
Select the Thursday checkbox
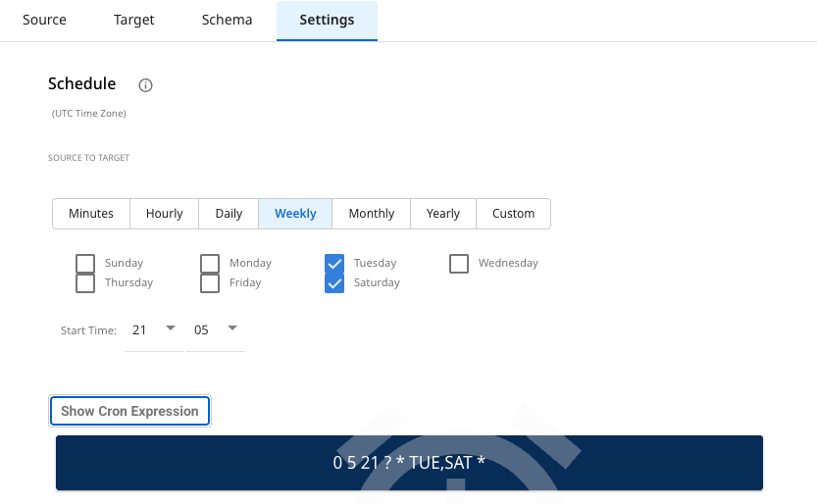(x=86, y=283)
